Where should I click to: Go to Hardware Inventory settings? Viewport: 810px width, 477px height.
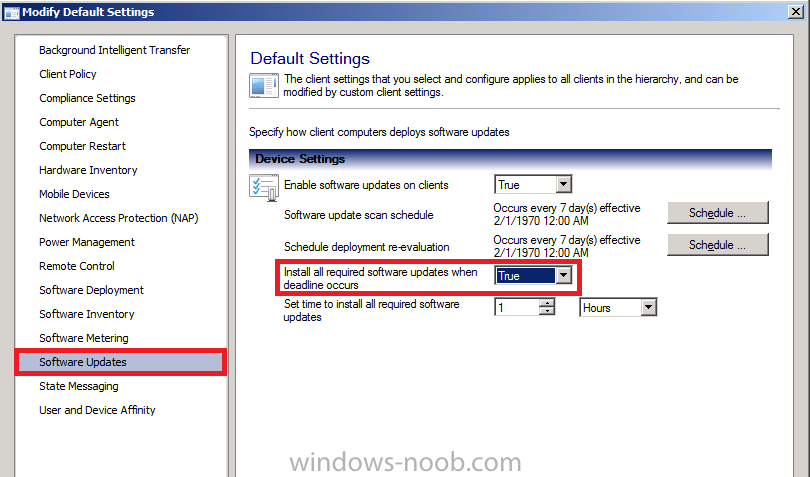click(x=88, y=170)
